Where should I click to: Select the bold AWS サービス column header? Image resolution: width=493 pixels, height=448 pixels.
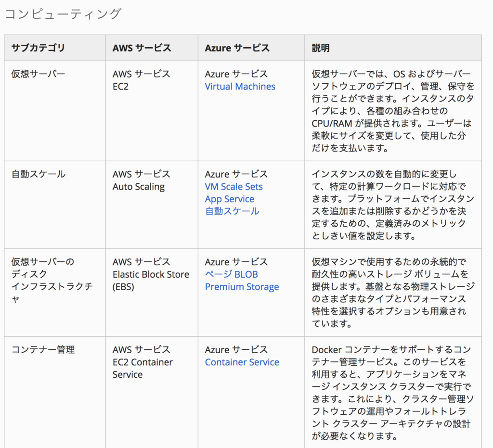(x=142, y=48)
